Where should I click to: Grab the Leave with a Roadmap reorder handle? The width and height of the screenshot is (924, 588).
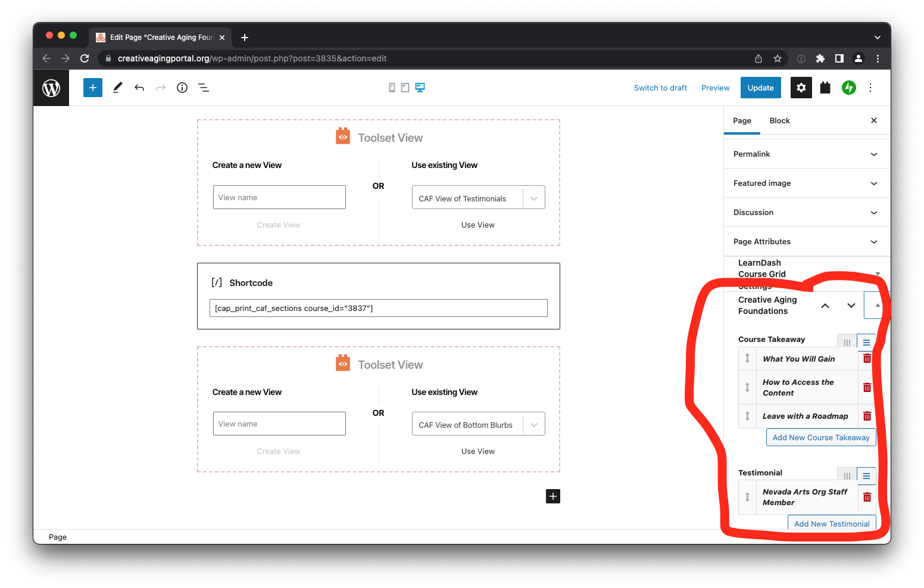[x=747, y=416]
